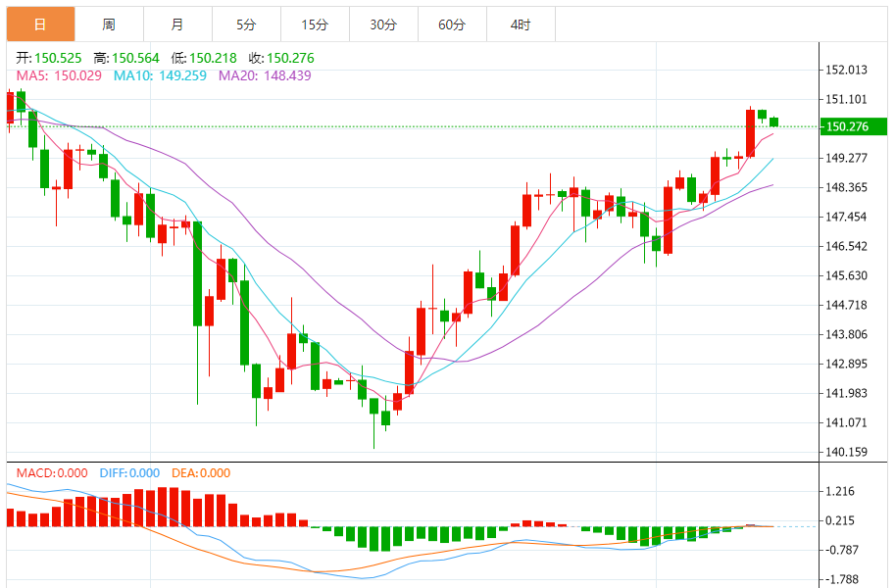Click the close price 收:150.276
The height and width of the screenshot is (588, 895).
pyautogui.click(x=281, y=58)
